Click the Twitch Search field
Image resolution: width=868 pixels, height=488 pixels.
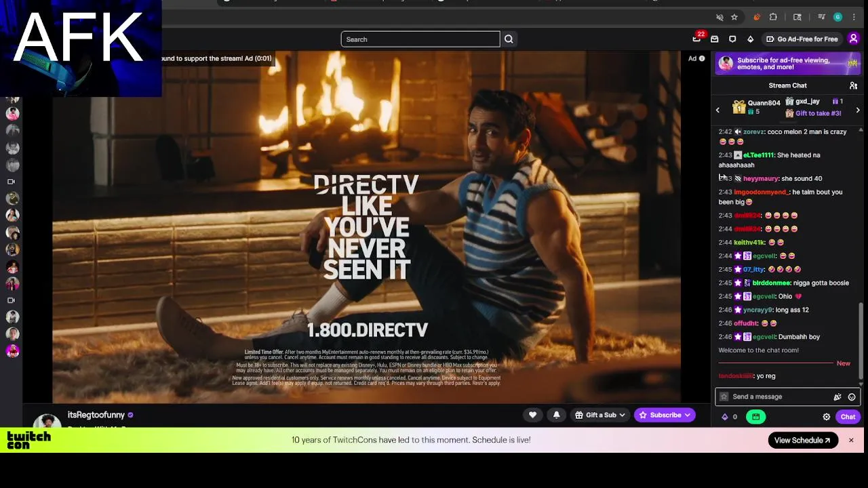[x=420, y=39]
